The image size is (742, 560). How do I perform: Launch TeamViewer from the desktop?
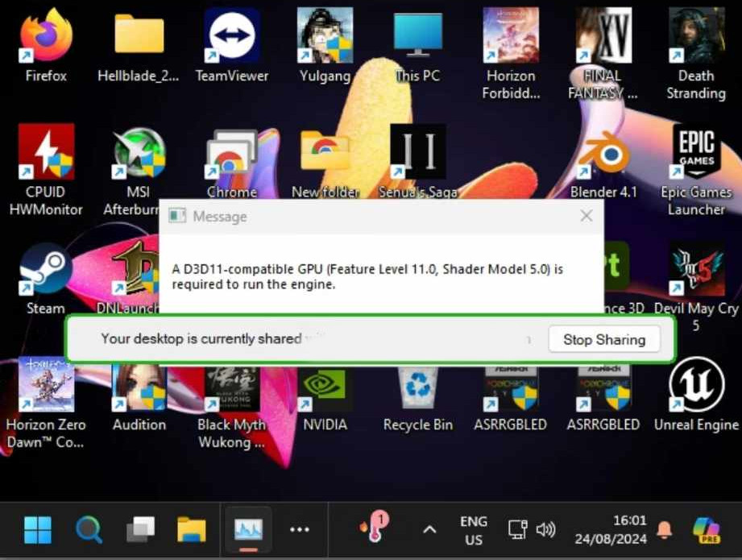pos(232,45)
